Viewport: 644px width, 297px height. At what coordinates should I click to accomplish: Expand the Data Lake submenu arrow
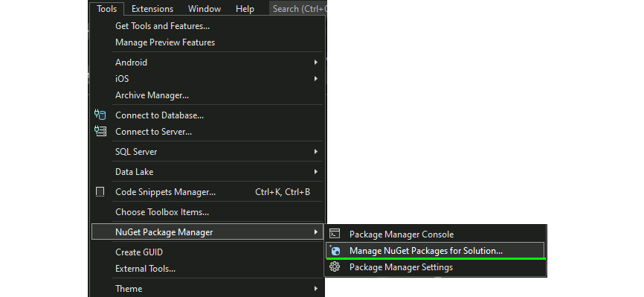pyautogui.click(x=315, y=171)
